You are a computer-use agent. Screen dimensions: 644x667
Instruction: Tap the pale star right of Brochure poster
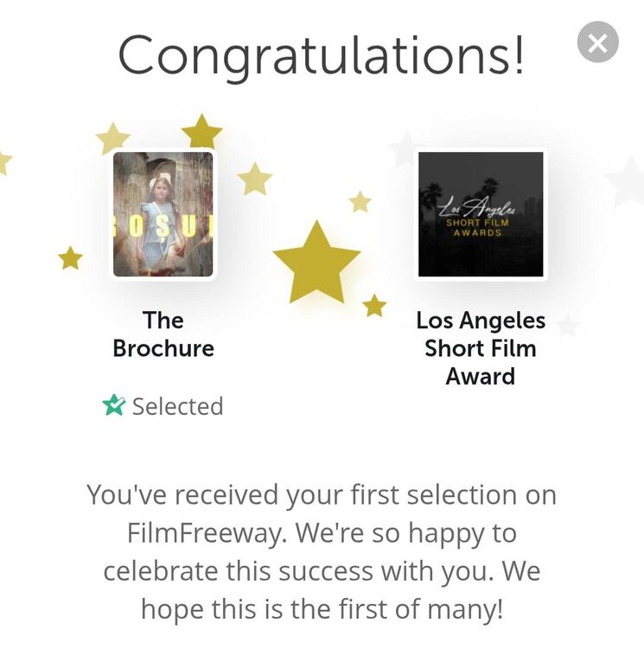[x=254, y=179]
